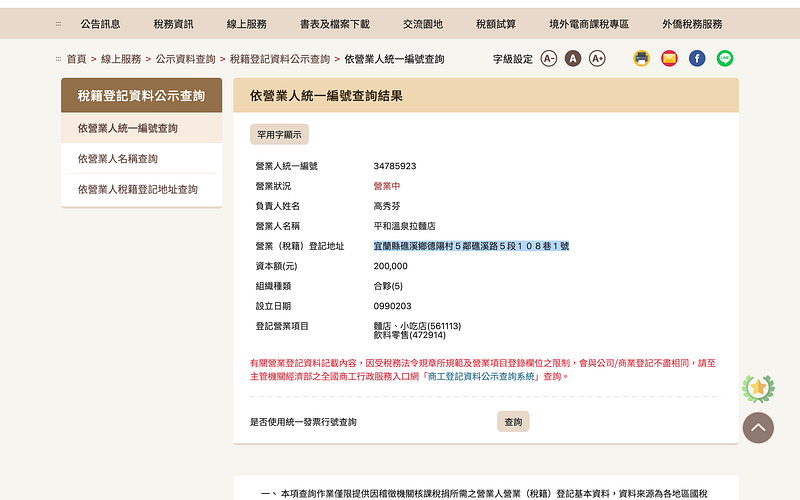Set default font size with A icon
800x500 pixels.
(x=573, y=59)
